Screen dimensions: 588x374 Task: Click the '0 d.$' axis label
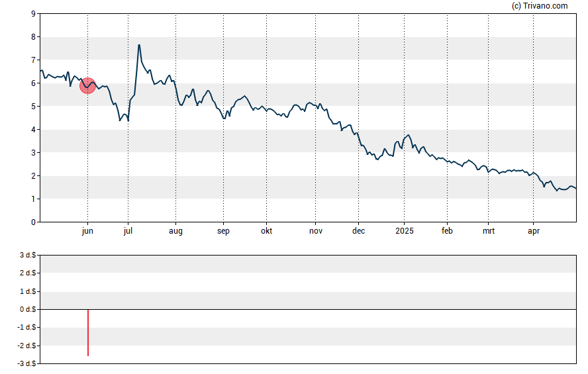[x=28, y=309]
